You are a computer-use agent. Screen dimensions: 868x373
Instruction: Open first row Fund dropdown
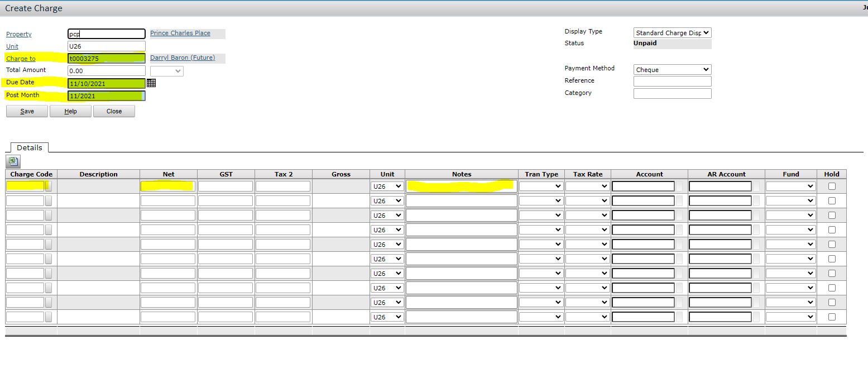(790, 187)
